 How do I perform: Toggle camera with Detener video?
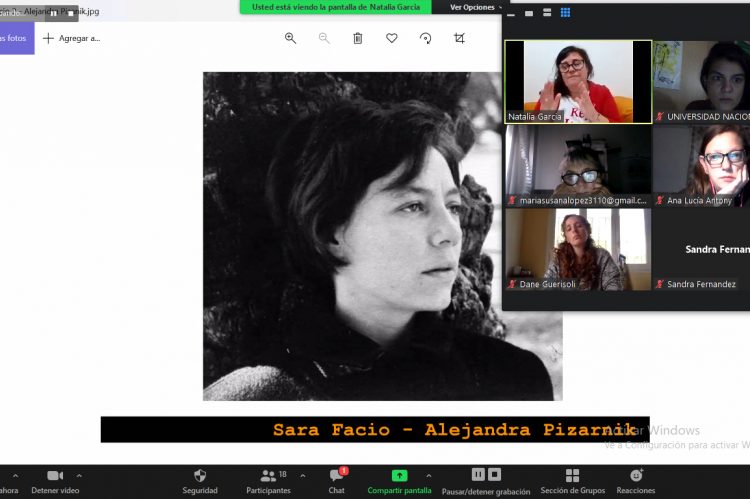(55, 476)
